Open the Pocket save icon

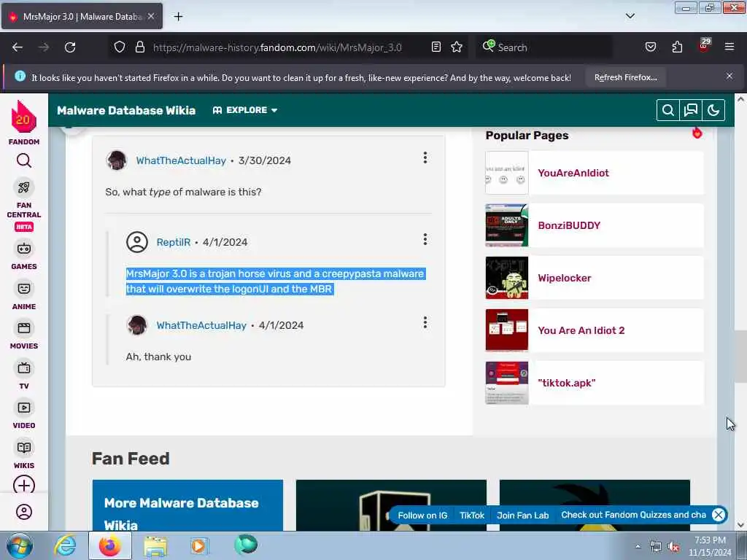tap(650, 47)
